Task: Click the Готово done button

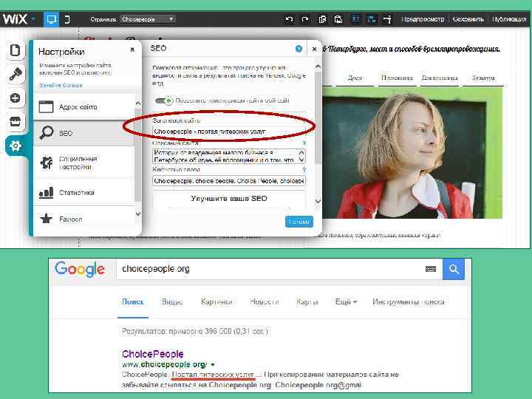Action: tap(299, 222)
